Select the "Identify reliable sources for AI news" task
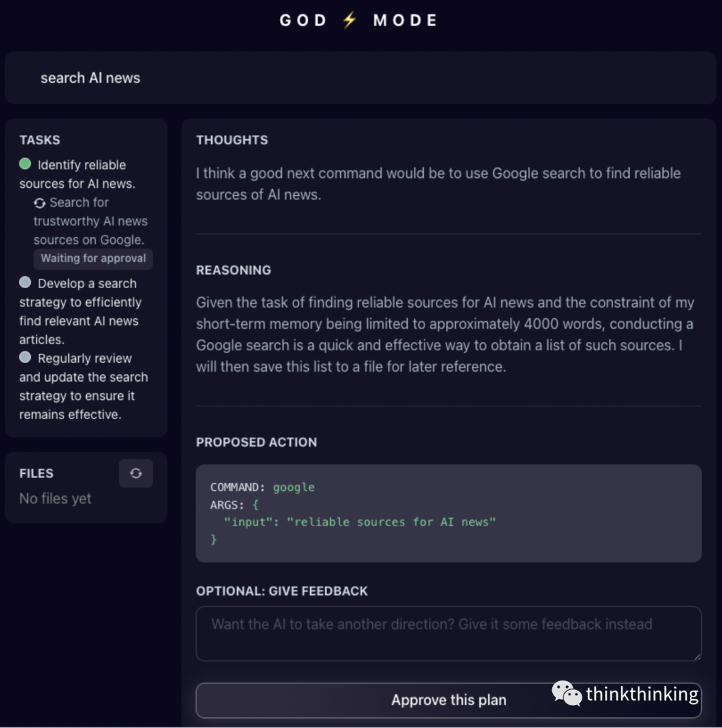The height and width of the screenshot is (728, 722). (x=77, y=174)
